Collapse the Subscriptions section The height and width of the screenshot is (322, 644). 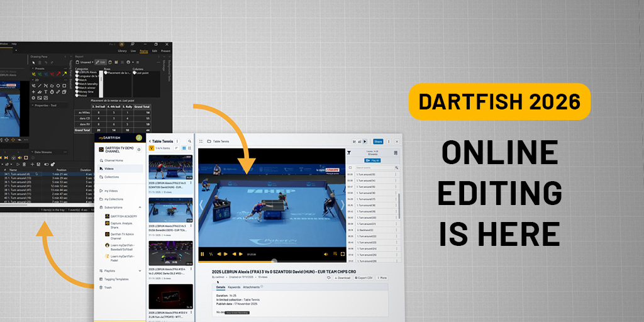[140, 208]
